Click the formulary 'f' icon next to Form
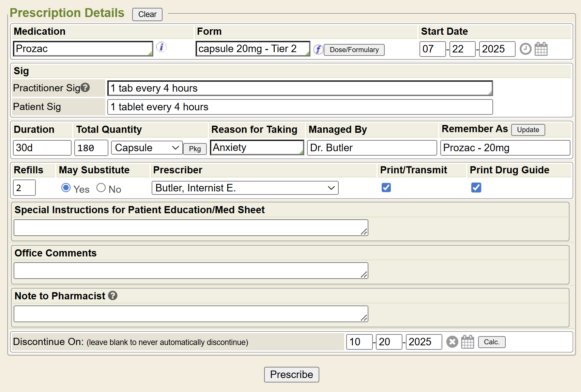Image resolution: width=581 pixels, height=392 pixels. pyautogui.click(x=318, y=49)
